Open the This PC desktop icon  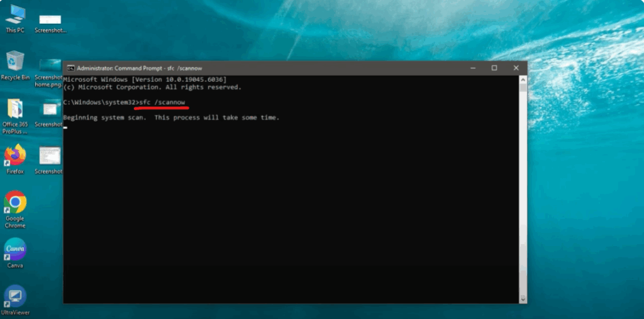pos(15,18)
